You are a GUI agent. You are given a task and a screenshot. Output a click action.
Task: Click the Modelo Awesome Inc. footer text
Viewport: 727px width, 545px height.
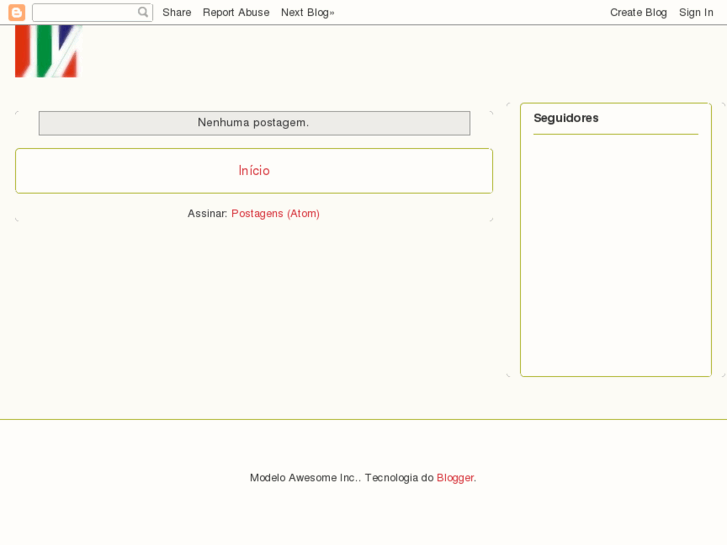point(304,478)
